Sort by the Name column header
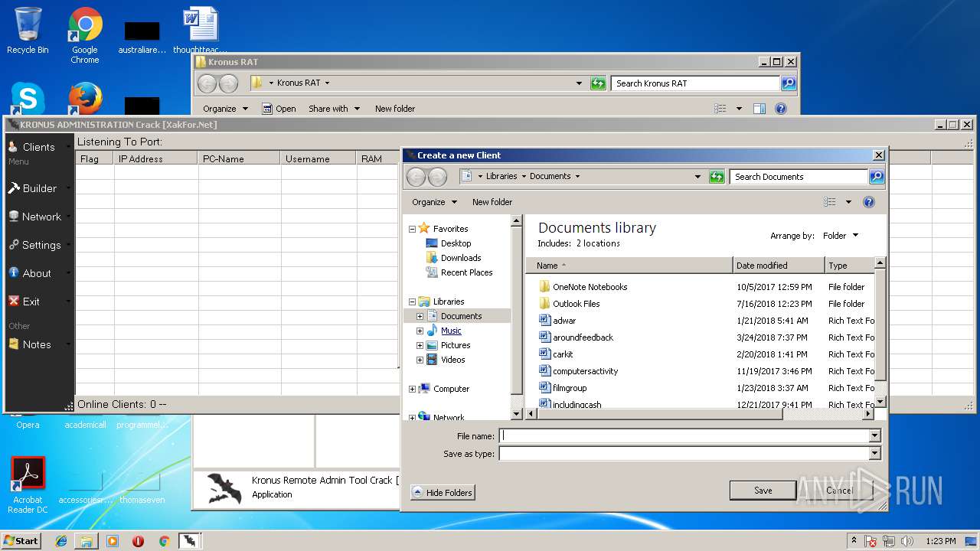The width and height of the screenshot is (980, 551). (x=629, y=266)
